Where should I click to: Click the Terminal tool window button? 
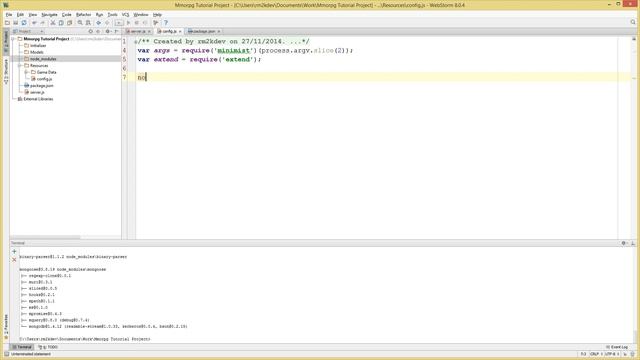point(22,347)
